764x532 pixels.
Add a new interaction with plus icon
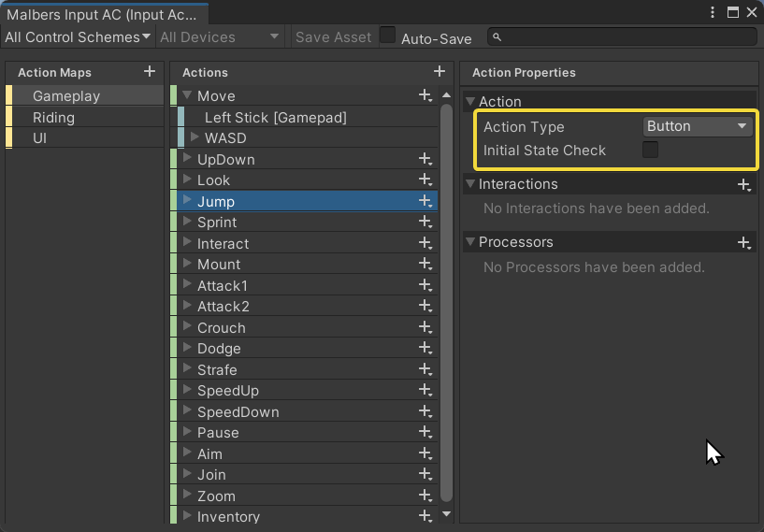(x=744, y=185)
